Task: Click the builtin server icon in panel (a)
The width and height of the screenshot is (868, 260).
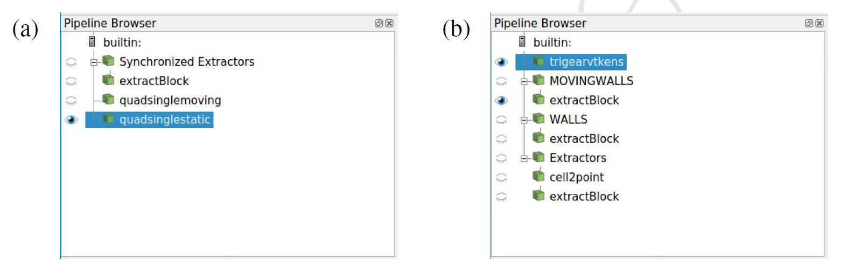Action: pyautogui.click(x=92, y=41)
